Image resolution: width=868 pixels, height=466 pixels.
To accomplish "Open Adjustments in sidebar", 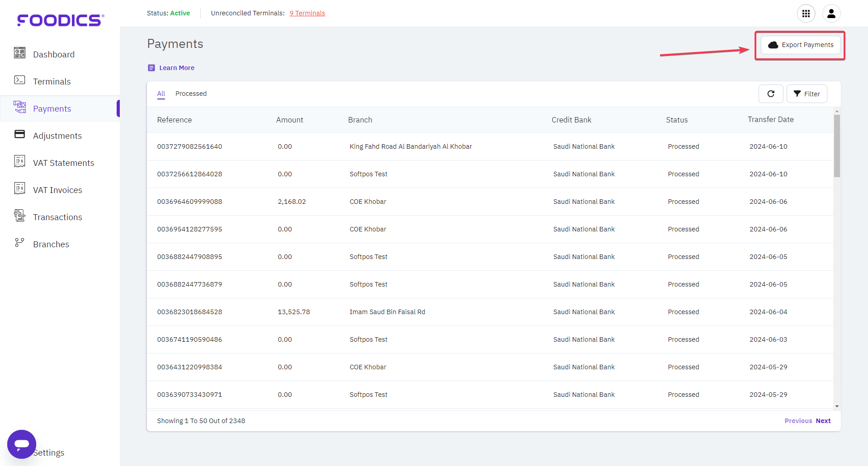I will pyautogui.click(x=57, y=136).
